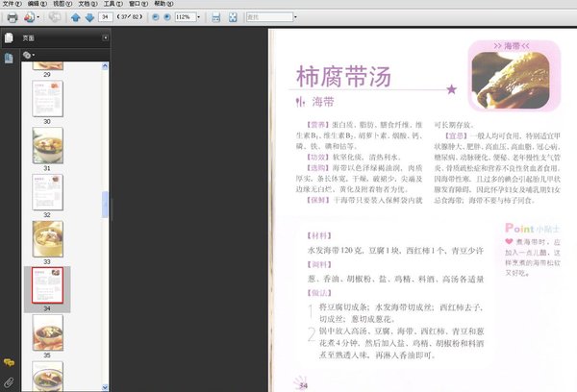Click the 【材料】 heading in the recipe
This screenshot has height=392, width=577.
point(319,235)
